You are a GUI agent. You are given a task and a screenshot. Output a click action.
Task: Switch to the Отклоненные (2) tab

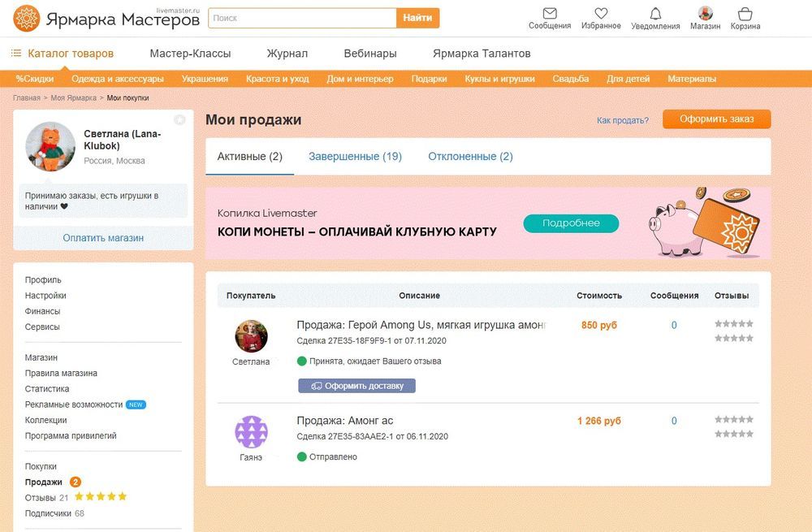(470, 157)
